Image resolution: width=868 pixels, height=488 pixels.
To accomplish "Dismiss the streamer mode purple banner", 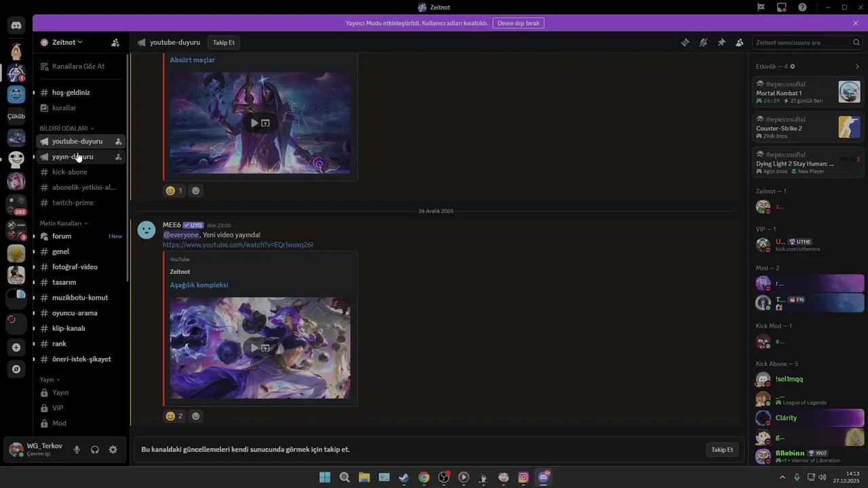I will 856,23.
